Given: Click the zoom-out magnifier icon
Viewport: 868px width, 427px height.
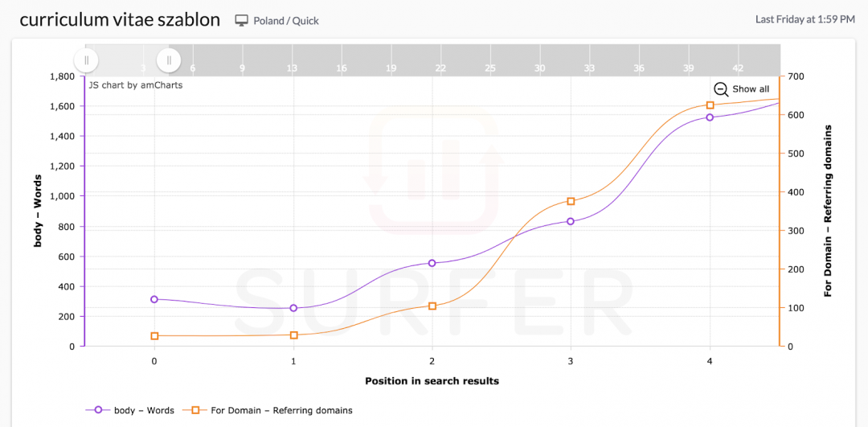Looking at the screenshot, I should point(721,89).
